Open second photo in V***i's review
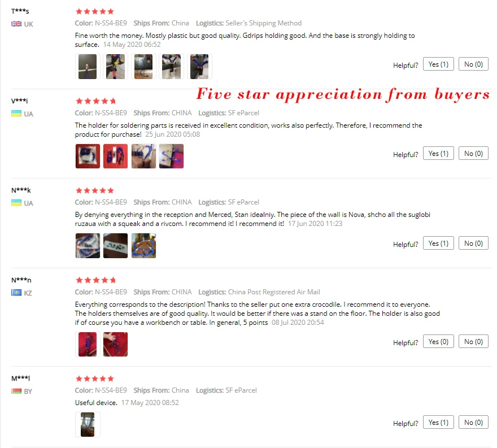Viewport: 497px width, 448px height. (x=115, y=156)
